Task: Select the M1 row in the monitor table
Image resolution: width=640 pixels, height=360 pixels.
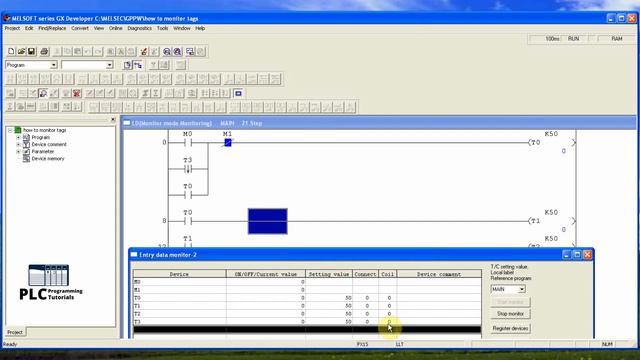Action: point(307,290)
